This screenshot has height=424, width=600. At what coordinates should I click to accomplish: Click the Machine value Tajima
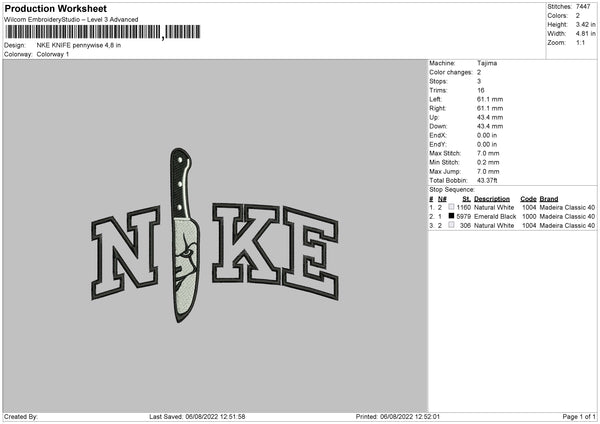(x=487, y=63)
